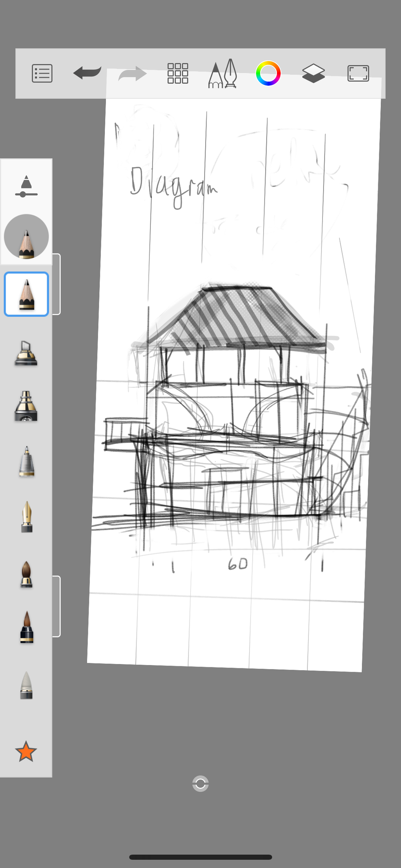Open the color wheel picker
The height and width of the screenshot is (868, 401).
click(268, 73)
